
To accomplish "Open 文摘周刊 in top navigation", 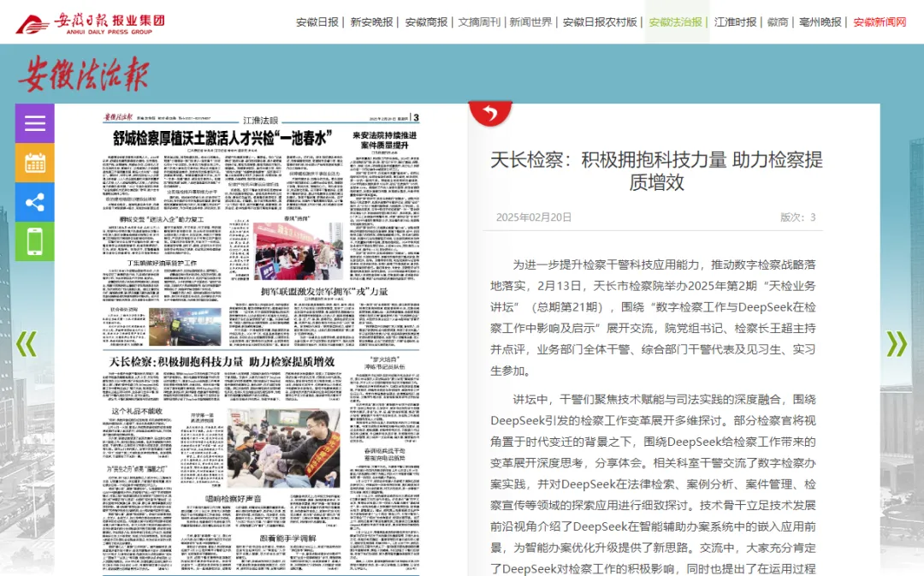I will [x=479, y=22].
